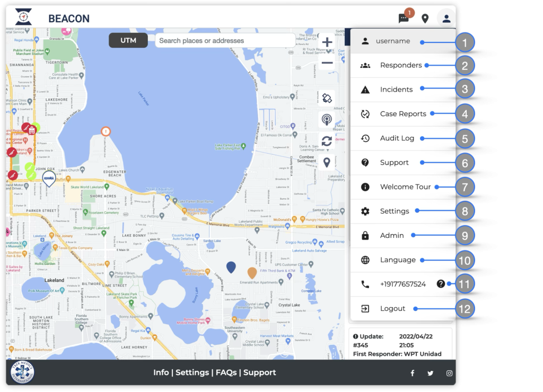Open the Facebook icon in footer

coord(413,373)
